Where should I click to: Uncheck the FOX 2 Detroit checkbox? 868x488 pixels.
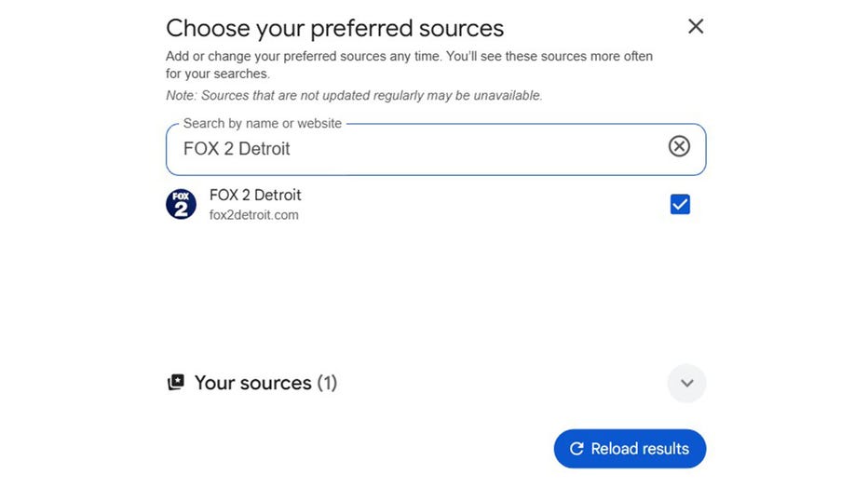[680, 205]
